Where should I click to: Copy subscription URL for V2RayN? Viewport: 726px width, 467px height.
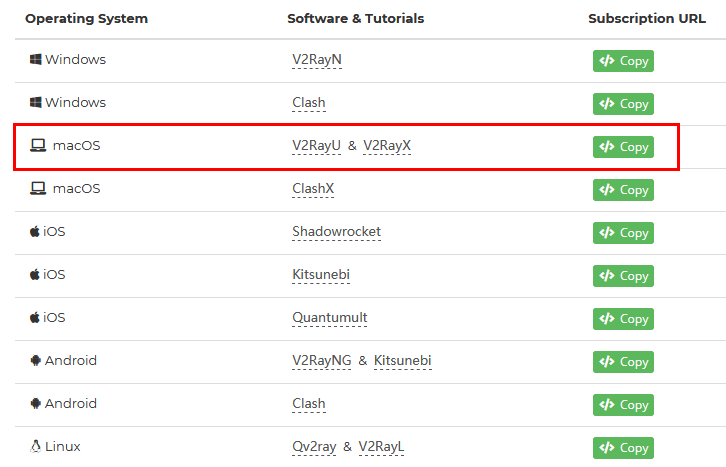coord(623,61)
